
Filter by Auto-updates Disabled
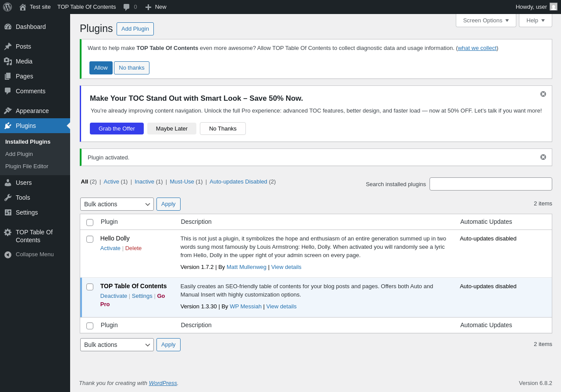coord(238,182)
